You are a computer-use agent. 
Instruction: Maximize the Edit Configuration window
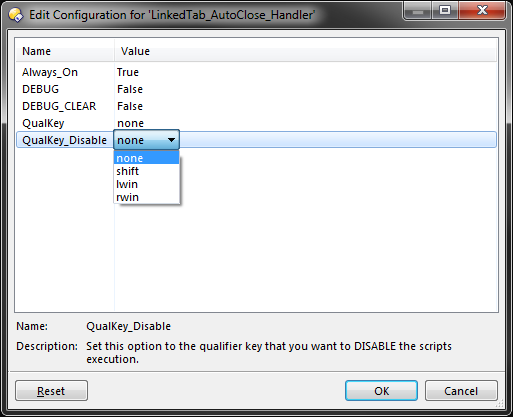point(445,11)
